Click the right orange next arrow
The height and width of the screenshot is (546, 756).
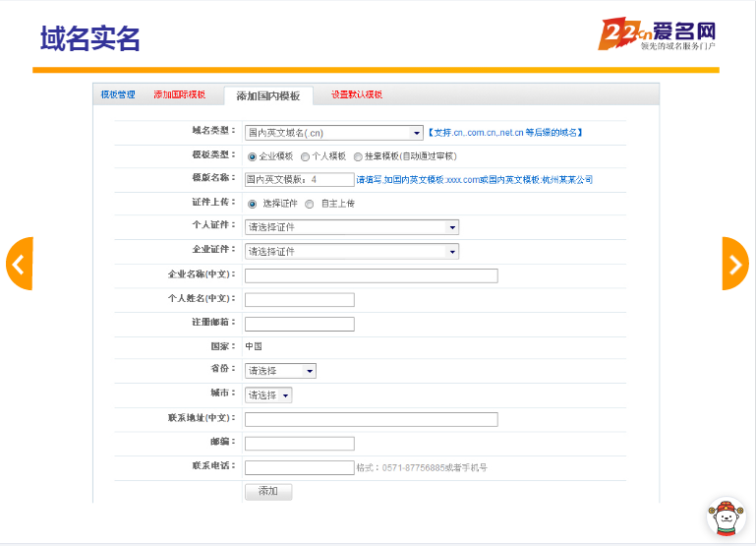pyautogui.click(x=734, y=264)
